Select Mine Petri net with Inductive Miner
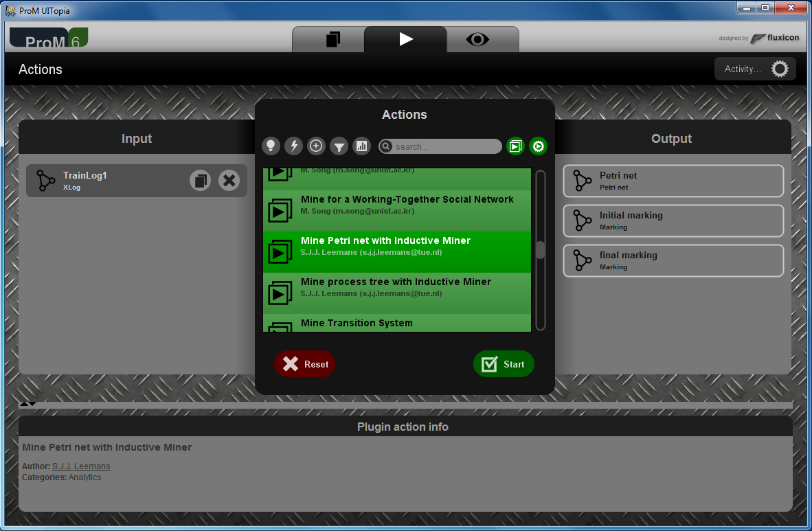 [x=396, y=252]
